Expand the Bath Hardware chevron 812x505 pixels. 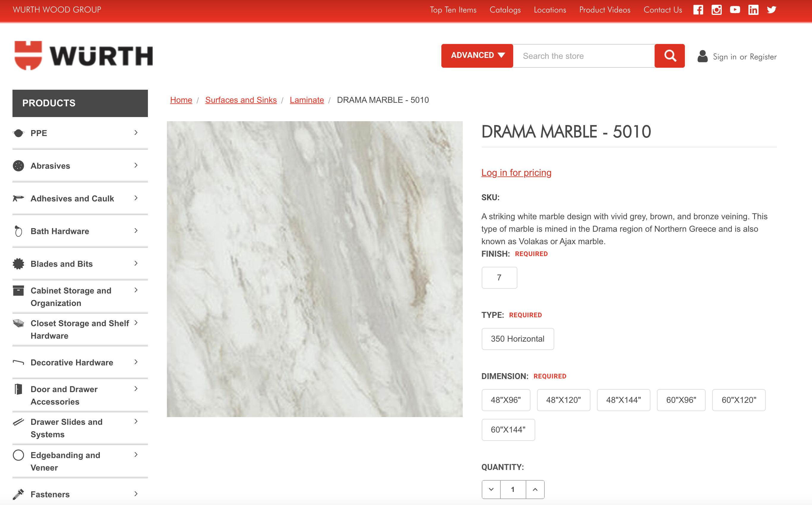coord(136,231)
